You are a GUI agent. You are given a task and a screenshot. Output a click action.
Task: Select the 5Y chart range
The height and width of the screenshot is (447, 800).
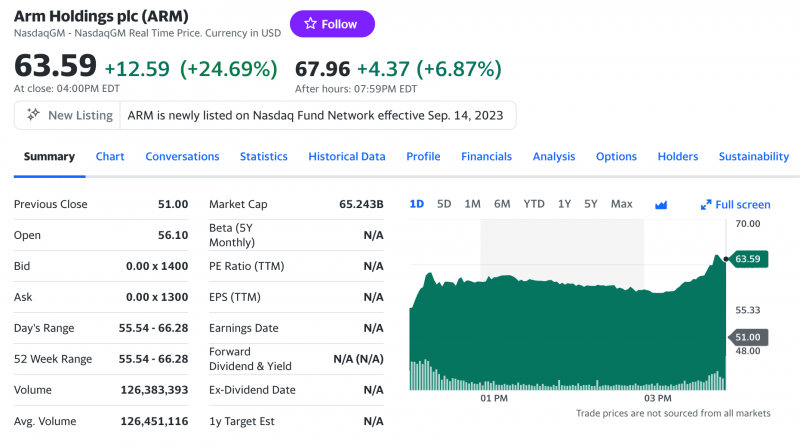(x=591, y=204)
